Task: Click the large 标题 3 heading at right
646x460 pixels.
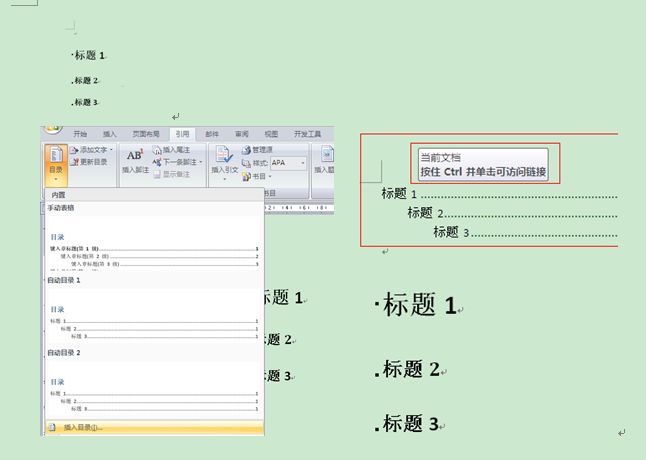Action: click(410, 423)
